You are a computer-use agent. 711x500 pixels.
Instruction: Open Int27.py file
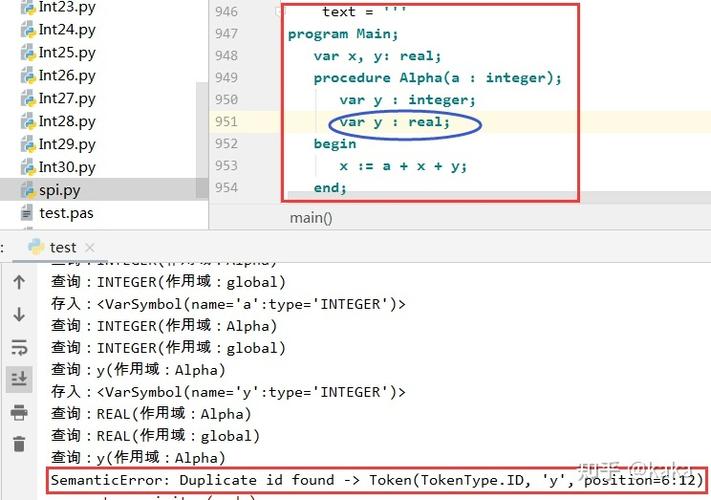tap(67, 98)
